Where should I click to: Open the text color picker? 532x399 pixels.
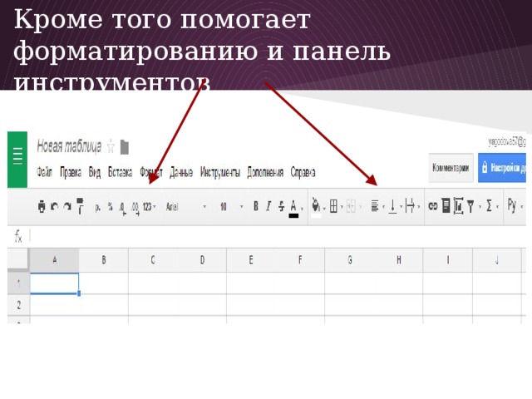click(x=293, y=208)
